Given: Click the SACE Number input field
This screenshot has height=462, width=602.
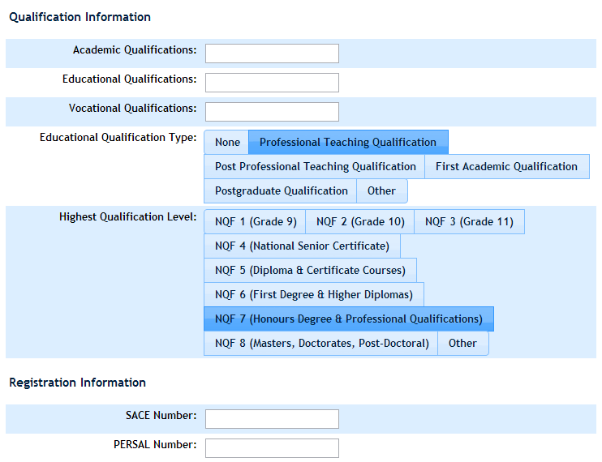Looking at the screenshot, I should tap(271, 418).
